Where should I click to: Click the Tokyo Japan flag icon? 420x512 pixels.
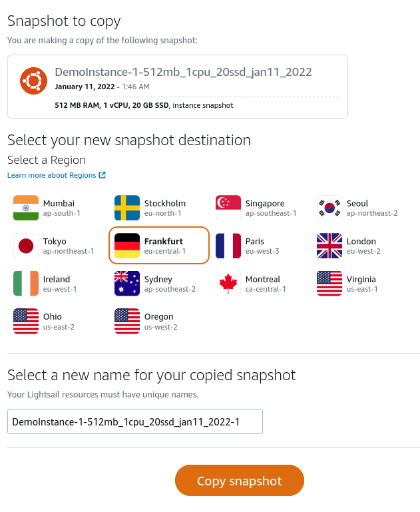(26, 246)
